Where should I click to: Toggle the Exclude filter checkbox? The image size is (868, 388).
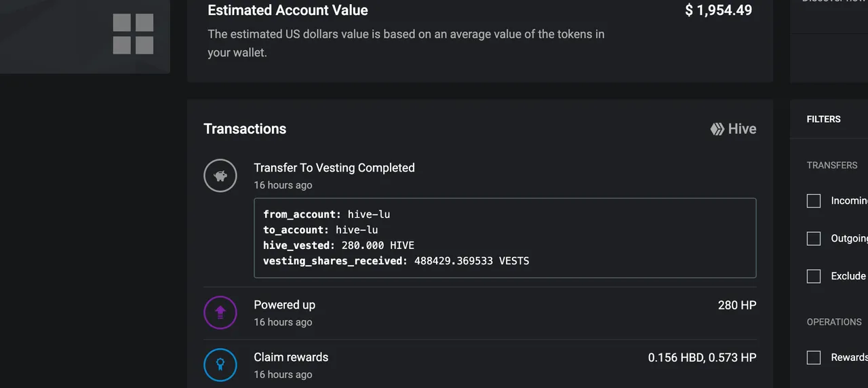(x=814, y=276)
